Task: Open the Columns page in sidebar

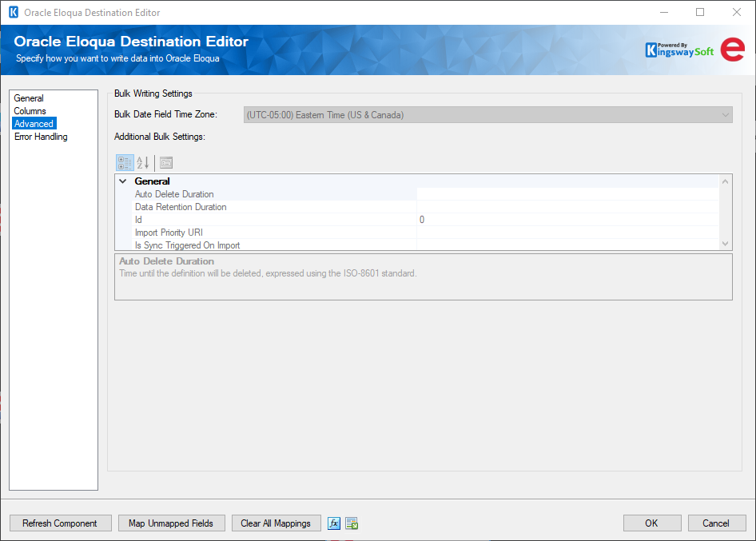Action: point(30,111)
